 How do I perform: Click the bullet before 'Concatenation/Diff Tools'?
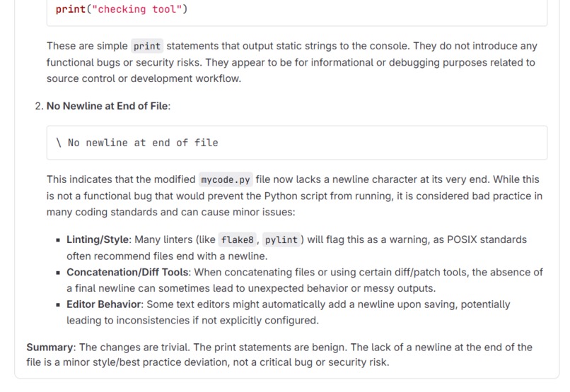[59, 272]
